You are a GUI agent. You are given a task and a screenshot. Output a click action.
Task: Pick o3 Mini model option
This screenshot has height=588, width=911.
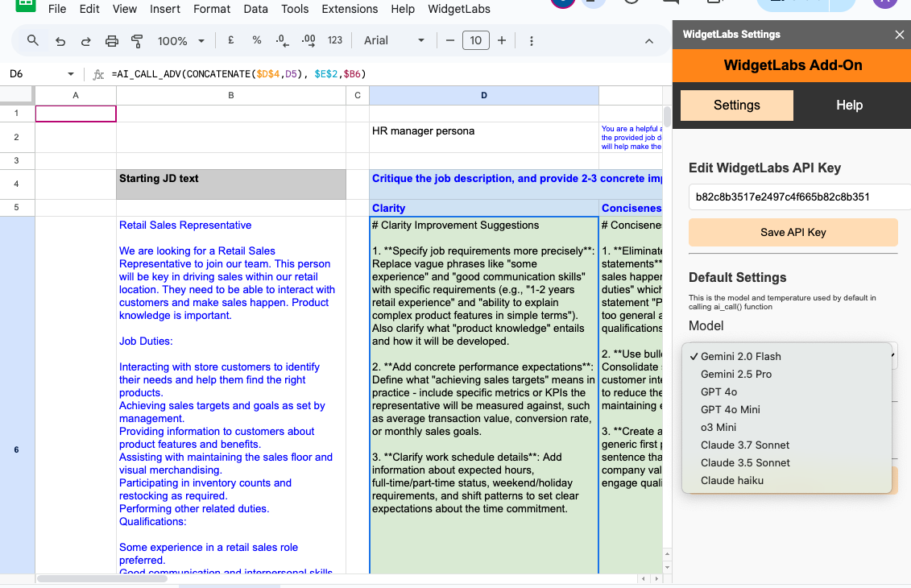pyautogui.click(x=787, y=428)
